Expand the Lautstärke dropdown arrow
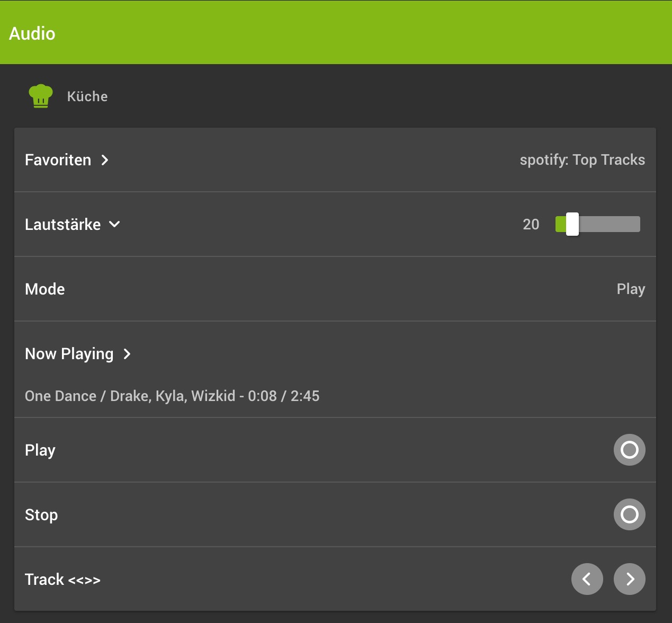 (114, 225)
